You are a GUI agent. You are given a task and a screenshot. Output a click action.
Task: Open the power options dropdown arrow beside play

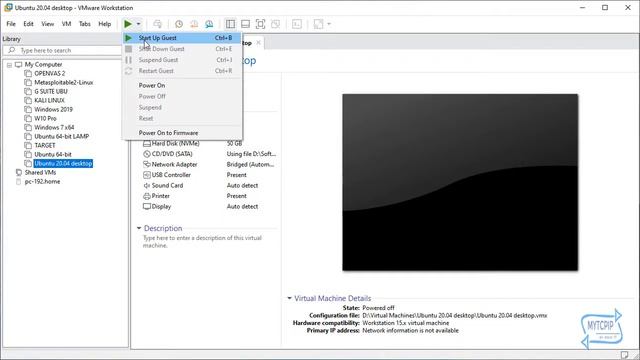[138, 24]
